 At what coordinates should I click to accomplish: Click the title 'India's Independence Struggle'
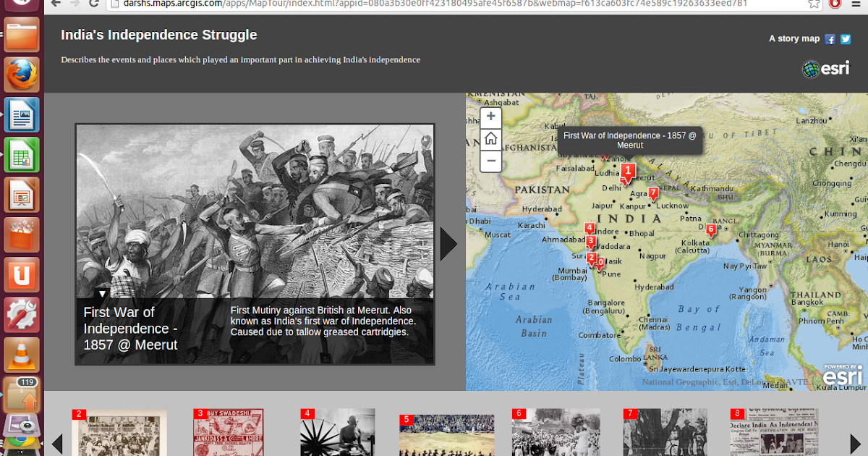158,35
